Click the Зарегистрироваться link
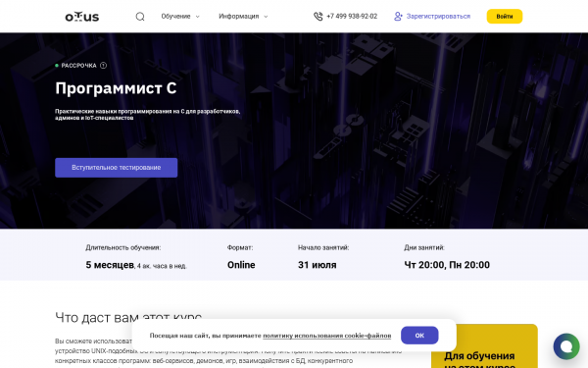588x368 pixels. 438,17
